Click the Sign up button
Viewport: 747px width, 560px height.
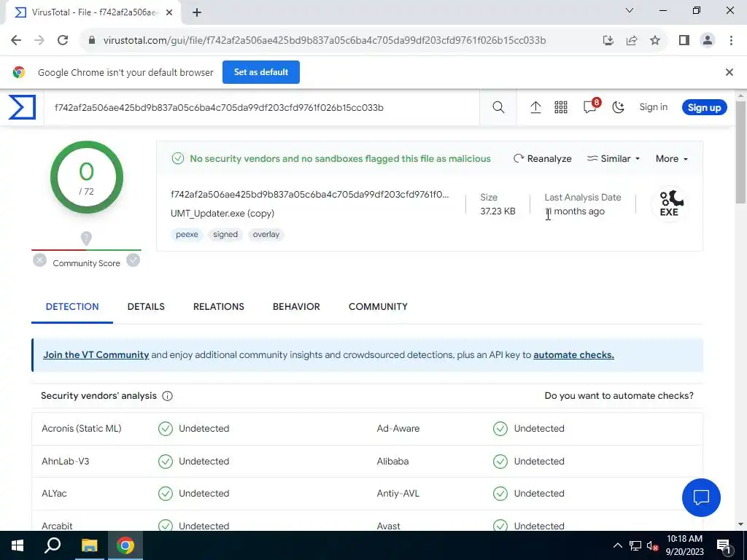pyautogui.click(x=704, y=107)
